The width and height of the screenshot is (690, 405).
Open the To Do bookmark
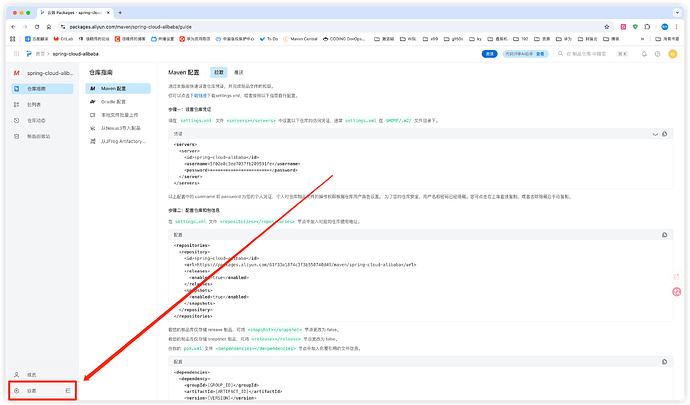(x=269, y=39)
